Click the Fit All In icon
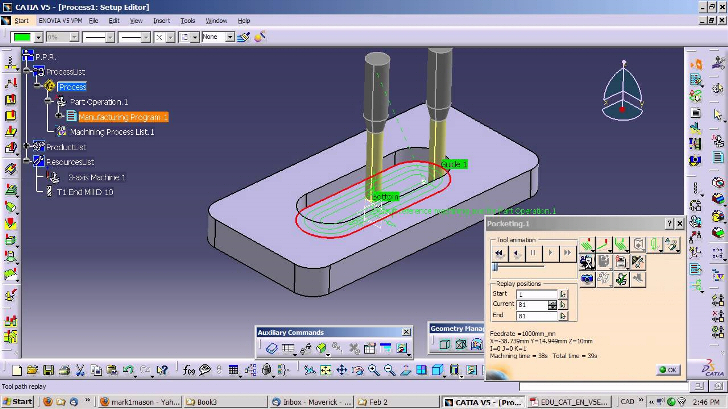Image resolution: width=728 pixels, height=409 pixels. point(325,370)
